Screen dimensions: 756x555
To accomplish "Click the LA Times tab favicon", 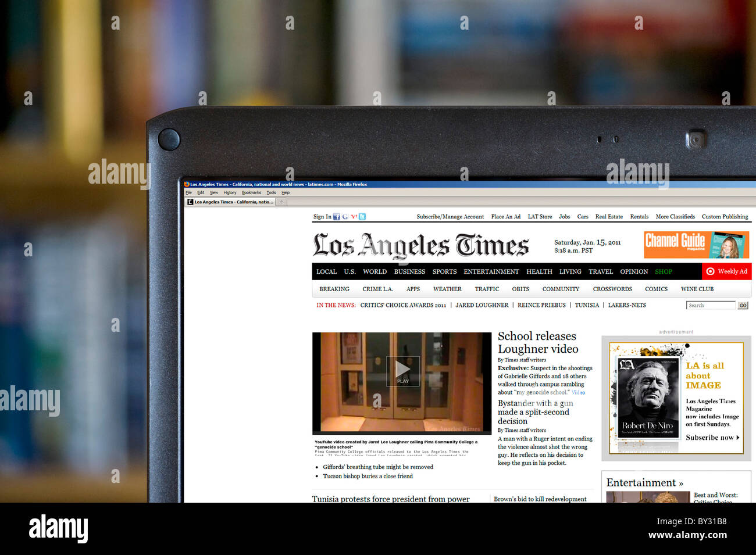I will click(190, 202).
